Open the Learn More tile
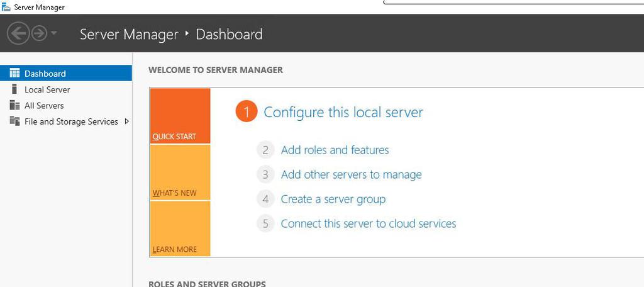 (x=180, y=228)
